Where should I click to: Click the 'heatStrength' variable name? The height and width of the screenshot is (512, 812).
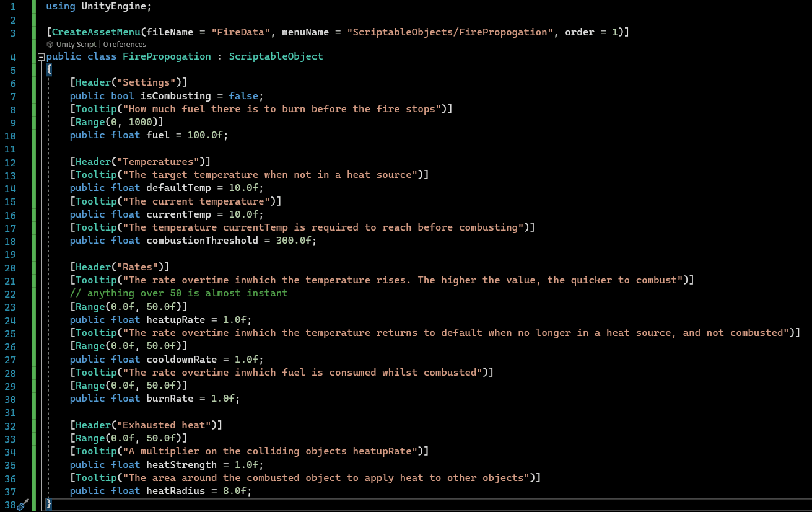181,465
